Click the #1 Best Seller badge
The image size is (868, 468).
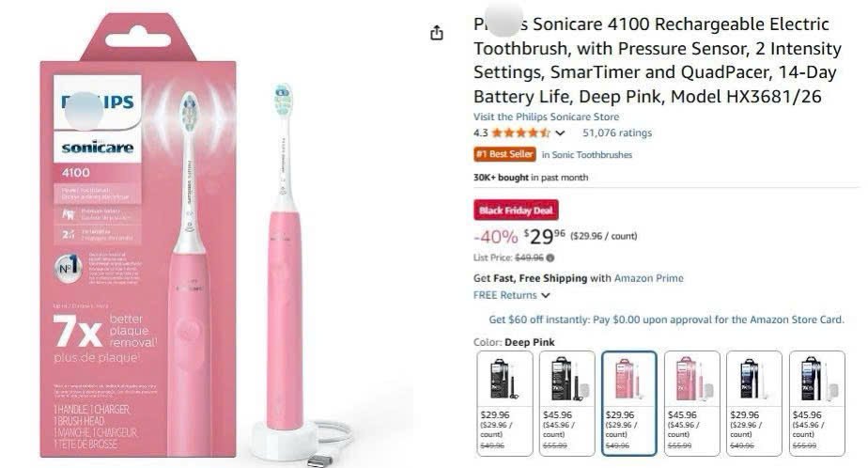[x=504, y=155]
